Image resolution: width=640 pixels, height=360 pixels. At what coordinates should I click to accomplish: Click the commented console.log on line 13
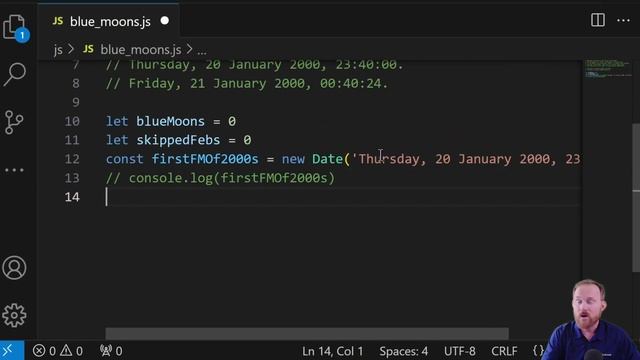(220, 178)
